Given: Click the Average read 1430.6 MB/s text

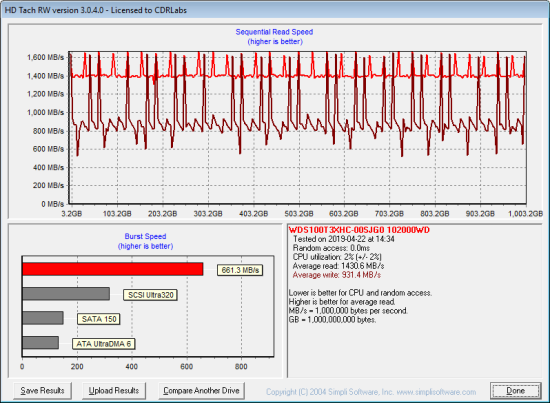Looking at the screenshot, I should [338, 266].
